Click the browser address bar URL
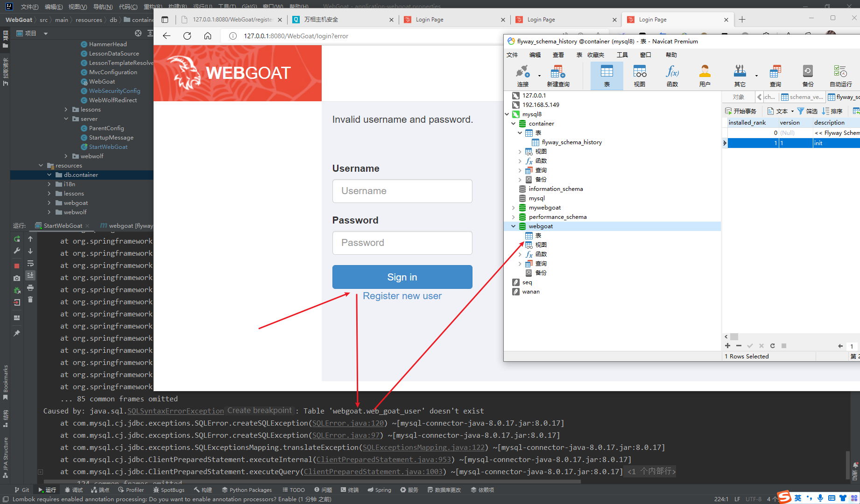Image resolution: width=860 pixels, height=504 pixels. coord(296,36)
